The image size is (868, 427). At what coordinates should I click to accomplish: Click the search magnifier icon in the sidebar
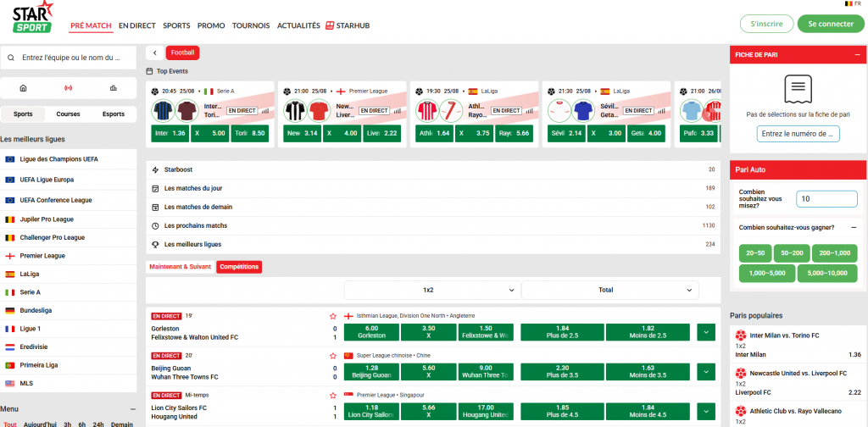click(x=11, y=58)
